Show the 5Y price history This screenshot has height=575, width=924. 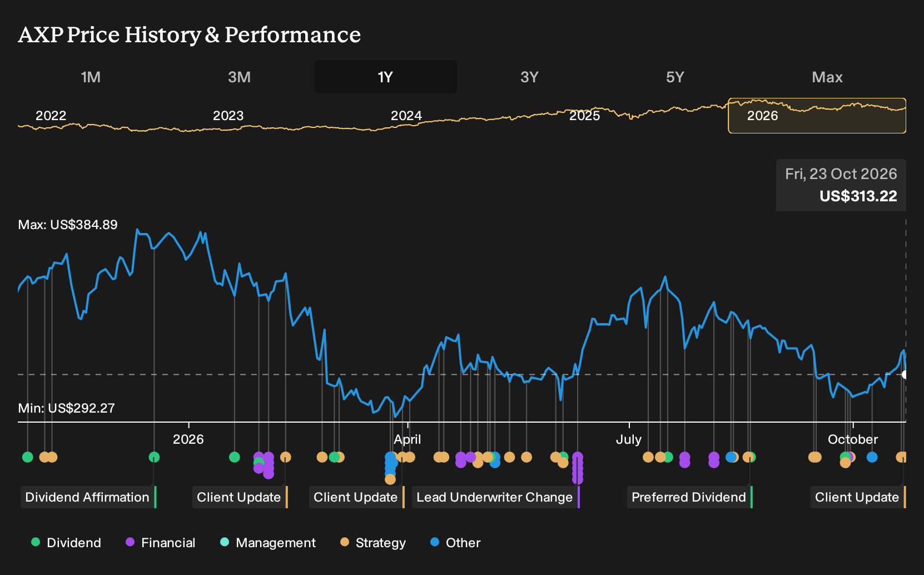click(675, 77)
